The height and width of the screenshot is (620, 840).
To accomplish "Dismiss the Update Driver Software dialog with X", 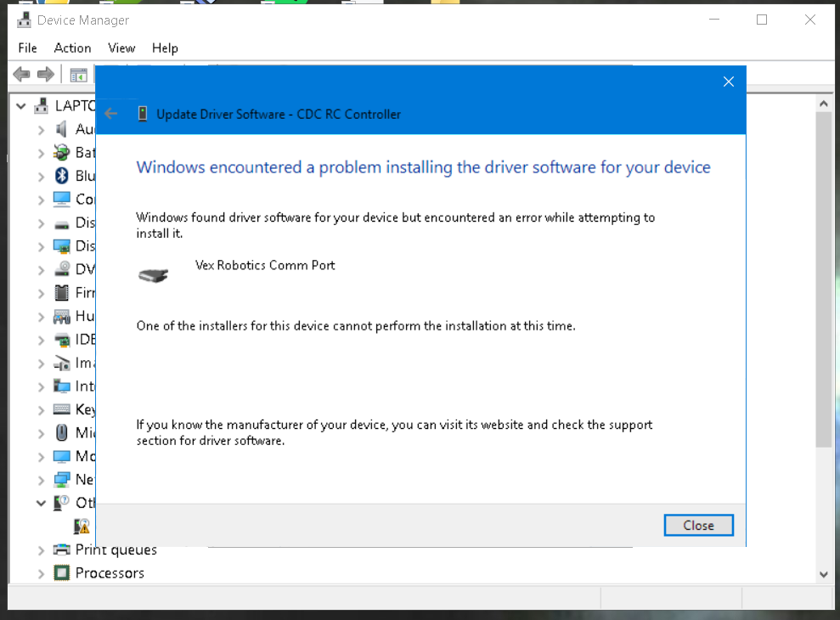I will click(728, 82).
